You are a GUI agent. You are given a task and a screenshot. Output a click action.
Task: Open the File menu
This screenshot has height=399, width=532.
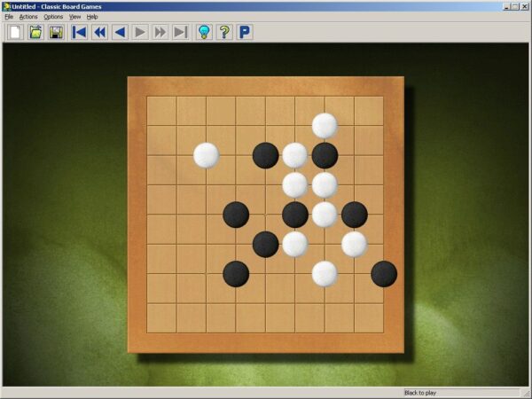coord(9,17)
